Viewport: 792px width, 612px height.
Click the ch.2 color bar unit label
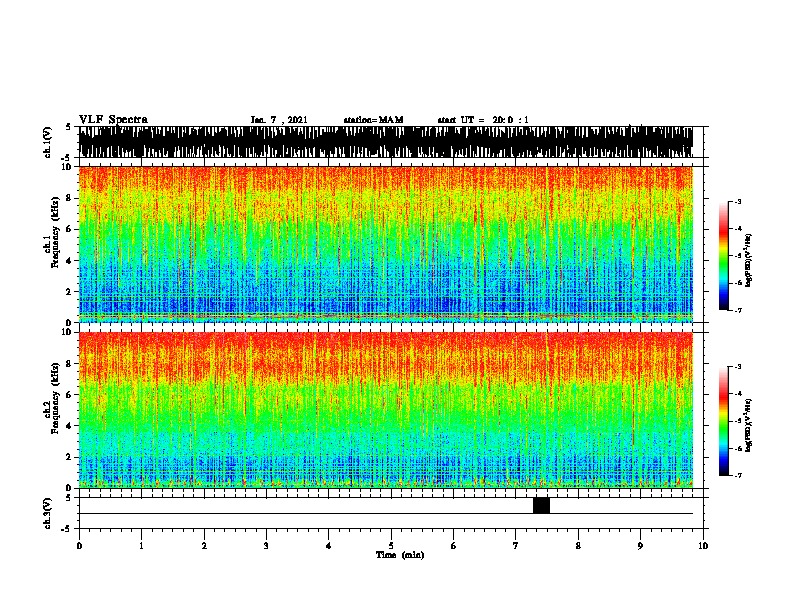(748, 425)
